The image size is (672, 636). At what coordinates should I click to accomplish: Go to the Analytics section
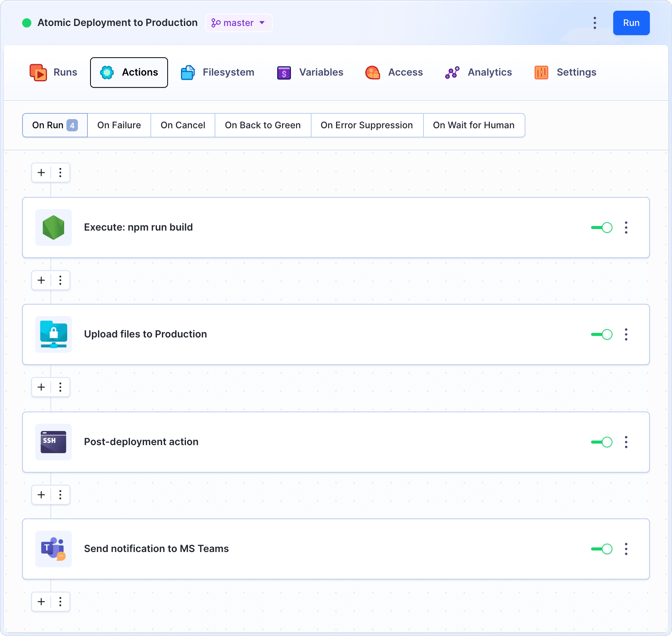[x=479, y=73]
